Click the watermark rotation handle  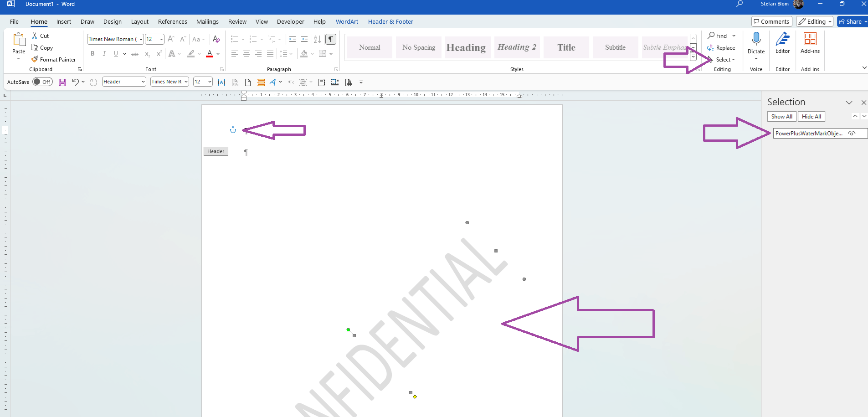tap(348, 329)
